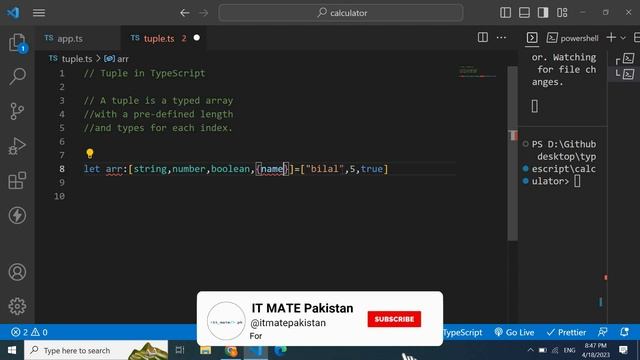The image size is (640, 360).
Task: Open the Explorer view in activity bar
Action: (17, 42)
